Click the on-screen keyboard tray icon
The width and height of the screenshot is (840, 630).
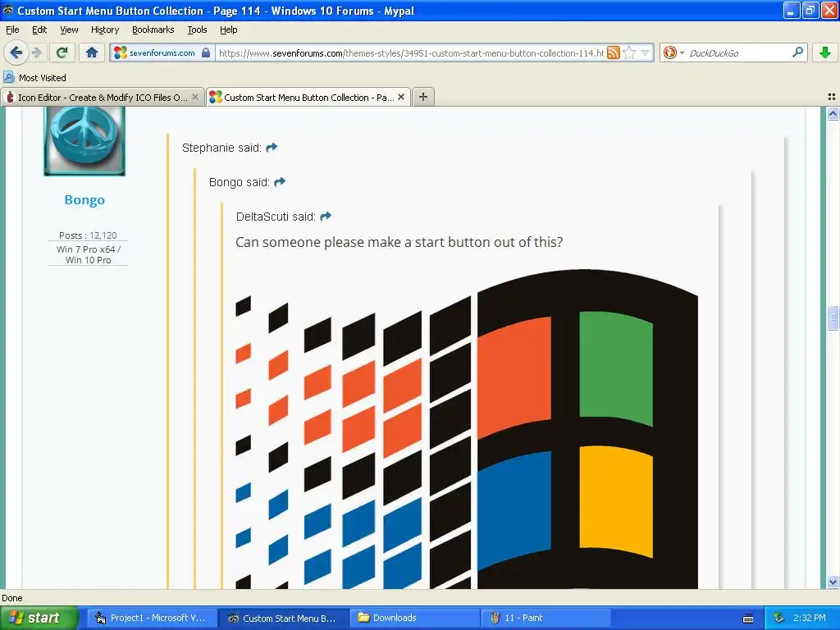point(748,619)
